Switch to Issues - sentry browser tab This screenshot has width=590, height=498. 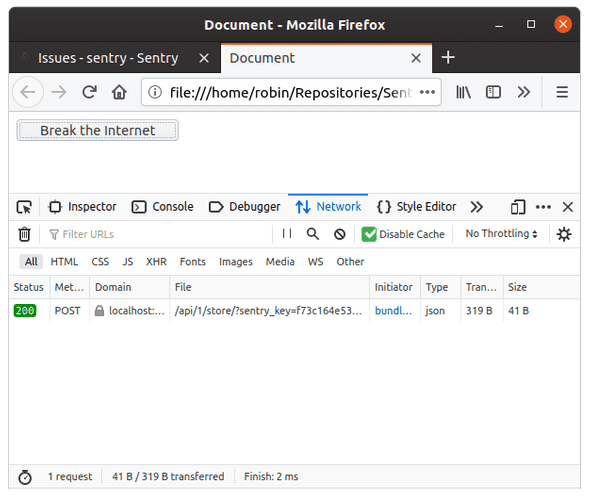(x=108, y=58)
